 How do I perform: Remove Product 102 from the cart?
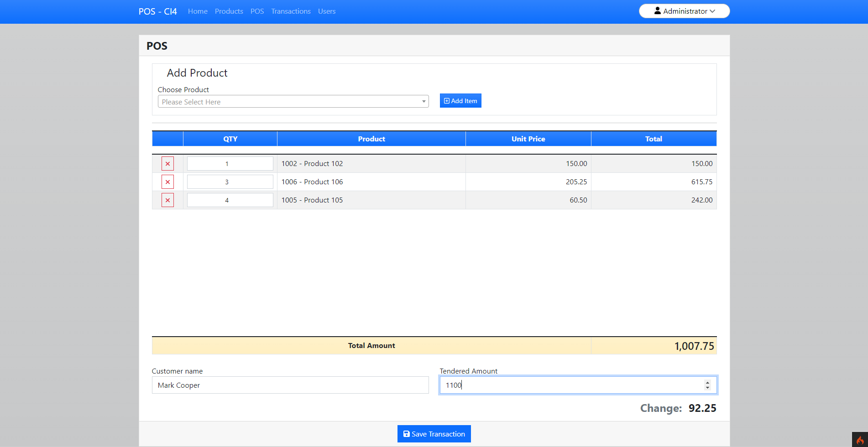pyautogui.click(x=167, y=163)
